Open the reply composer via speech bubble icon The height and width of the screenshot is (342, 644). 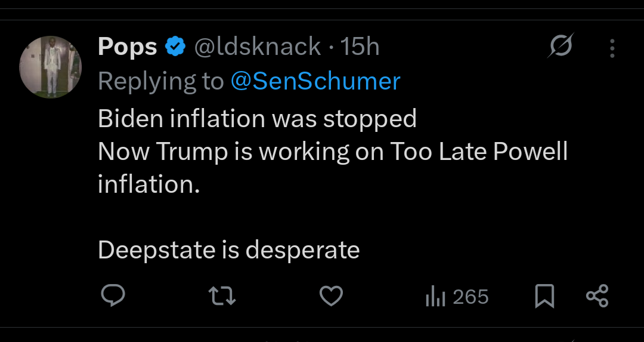click(x=112, y=296)
